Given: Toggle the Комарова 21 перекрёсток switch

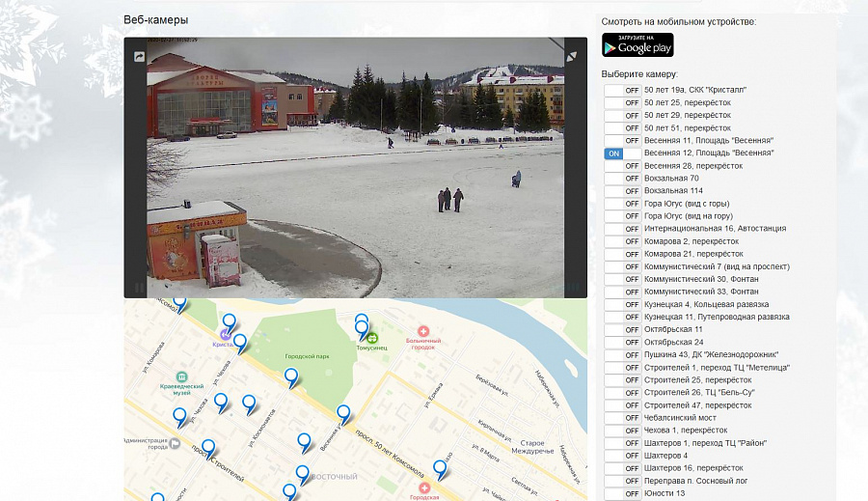Looking at the screenshot, I should click(x=623, y=254).
